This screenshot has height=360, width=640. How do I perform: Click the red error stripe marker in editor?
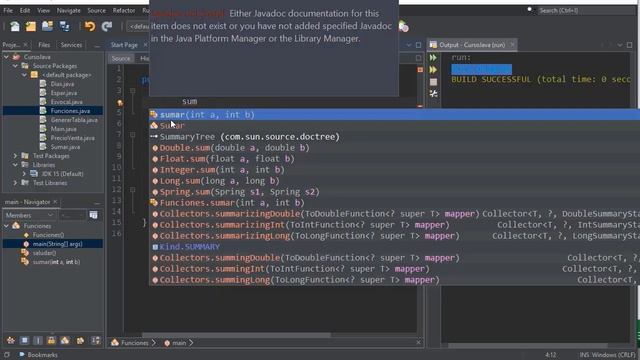(x=420, y=70)
